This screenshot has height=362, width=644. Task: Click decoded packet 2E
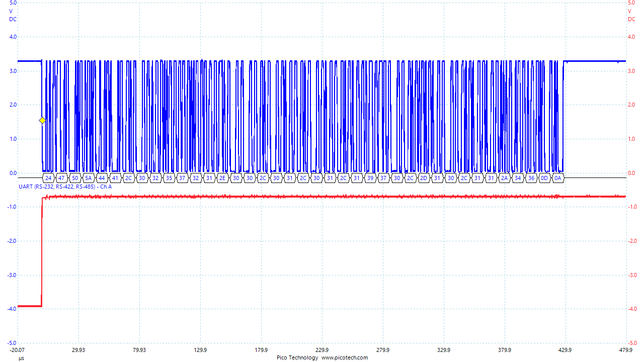coord(222,178)
